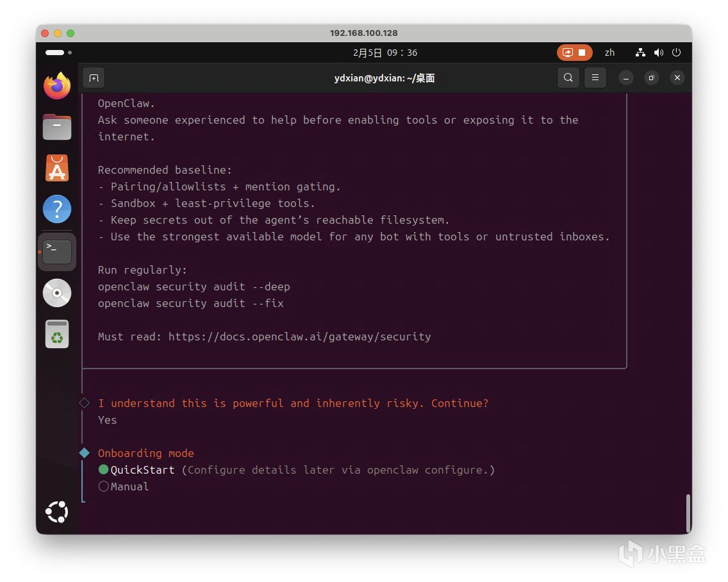This screenshot has width=728, height=582.
Task: Open the terminal hamburger menu
Action: point(595,78)
